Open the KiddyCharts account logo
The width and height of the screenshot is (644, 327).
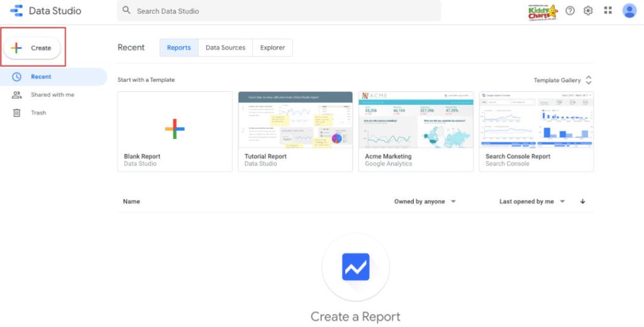pyautogui.click(x=543, y=11)
